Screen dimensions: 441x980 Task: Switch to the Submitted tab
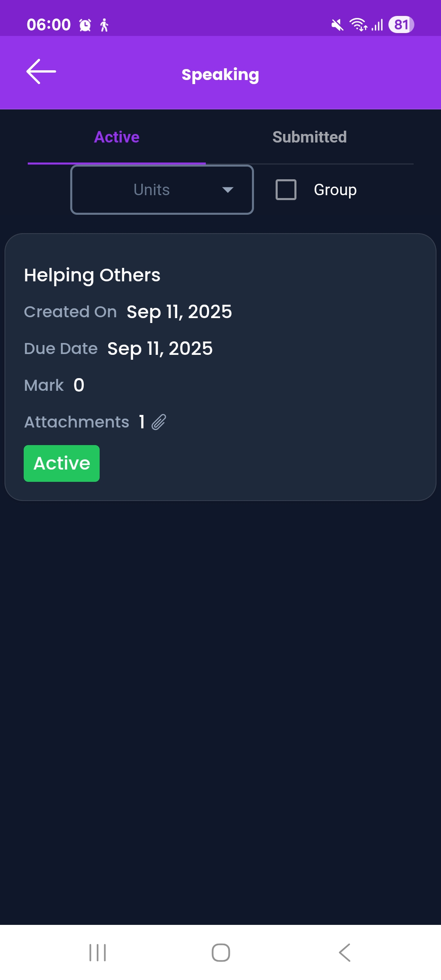point(310,137)
